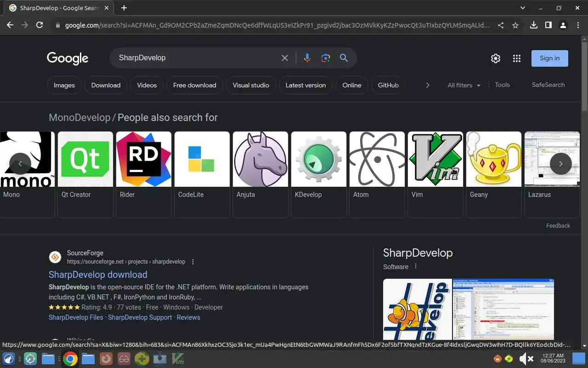The height and width of the screenshot is (368, 588).
Task: Open Chrome profile menu
Action: pyautogui.click(x=563, y=25)
